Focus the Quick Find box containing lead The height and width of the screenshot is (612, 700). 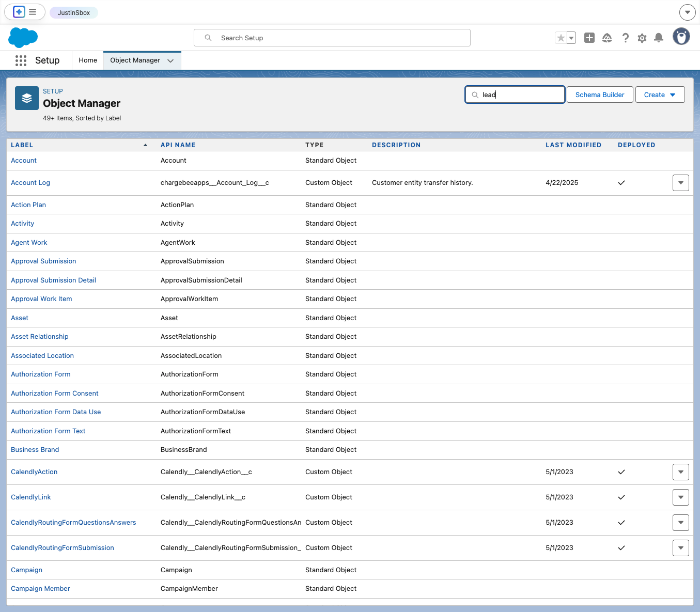tap(515, 95)
